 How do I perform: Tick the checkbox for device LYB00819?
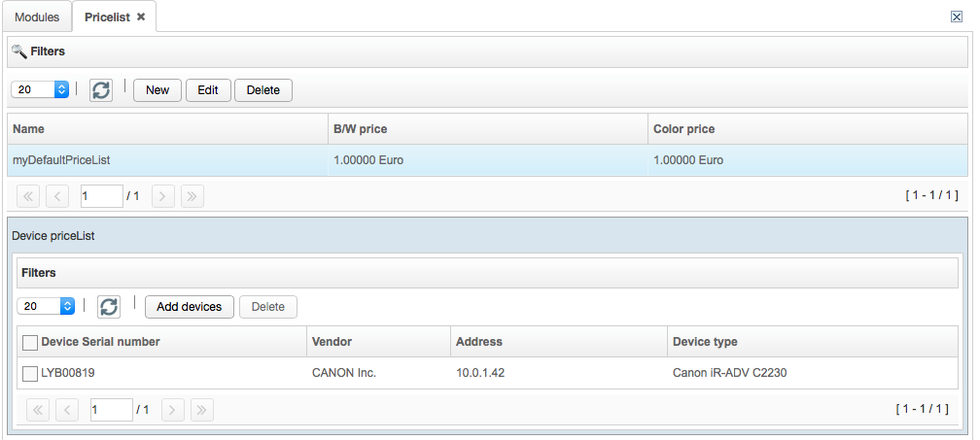(x=30, y=373)
